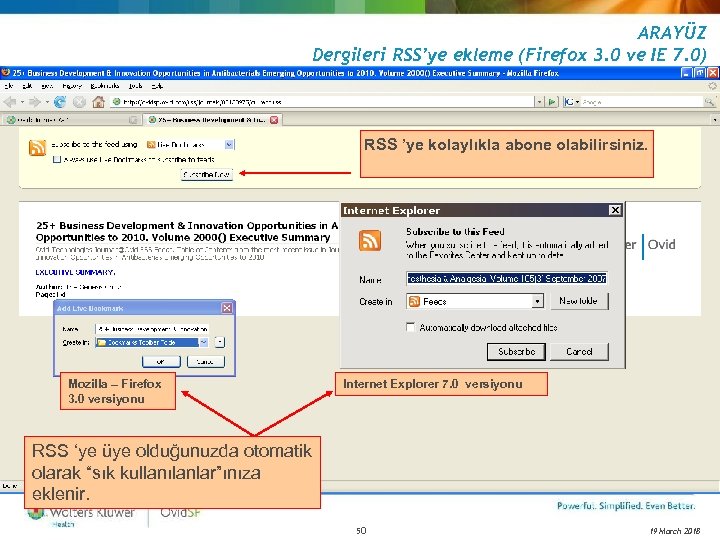Click the Name field in Add Live Bookmark

[x=152, y=329]
